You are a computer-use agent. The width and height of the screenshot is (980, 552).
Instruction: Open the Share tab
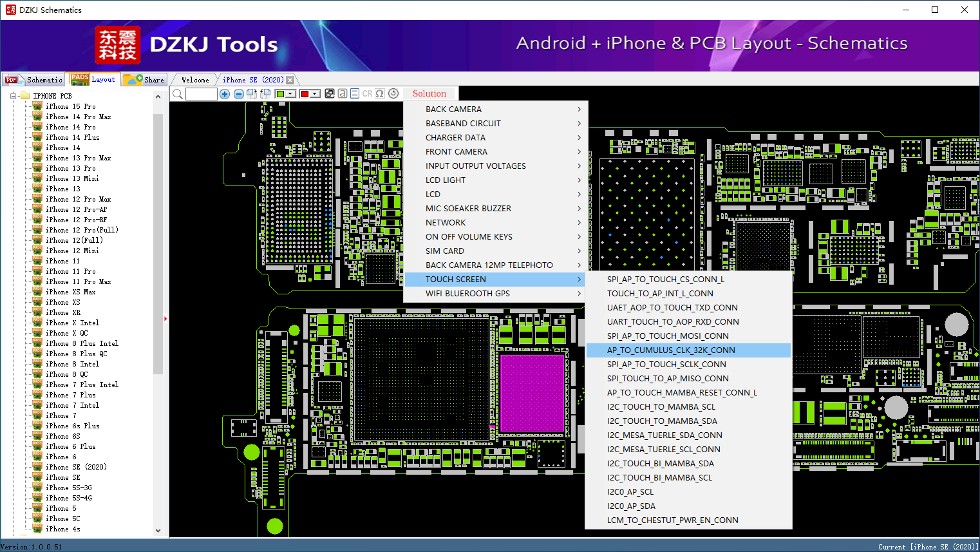click(144, 80)
